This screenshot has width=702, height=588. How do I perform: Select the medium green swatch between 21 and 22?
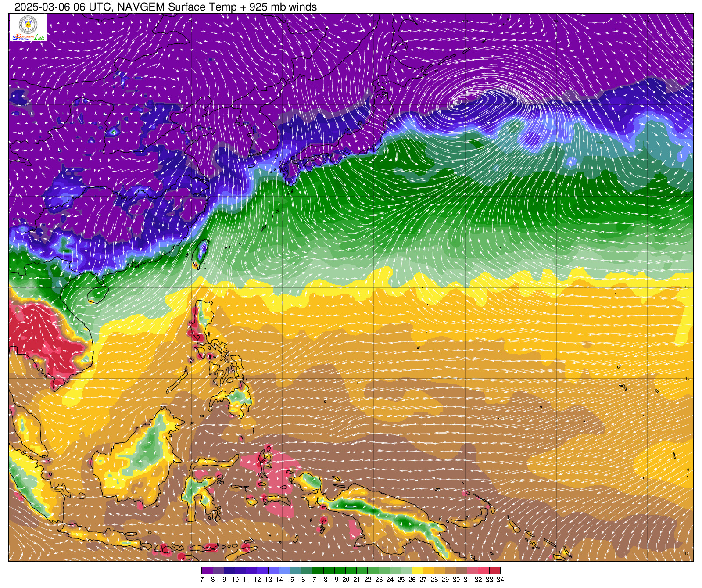click(362, 571)
